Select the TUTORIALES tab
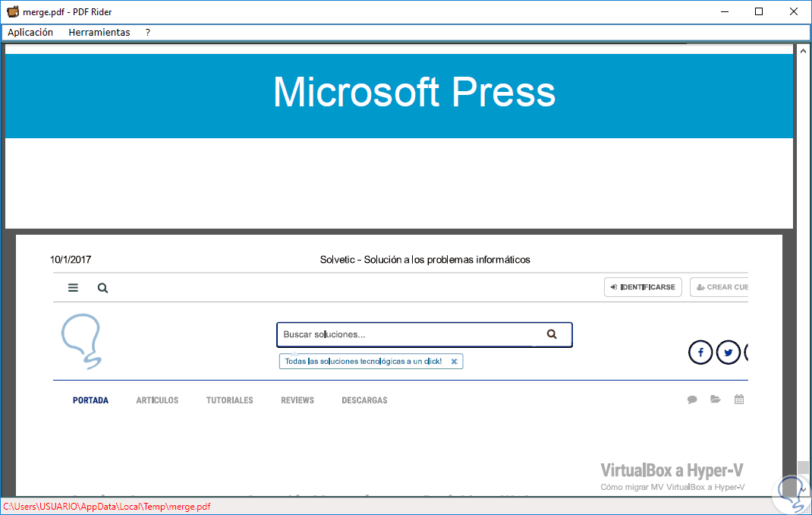 pos(229,400)
